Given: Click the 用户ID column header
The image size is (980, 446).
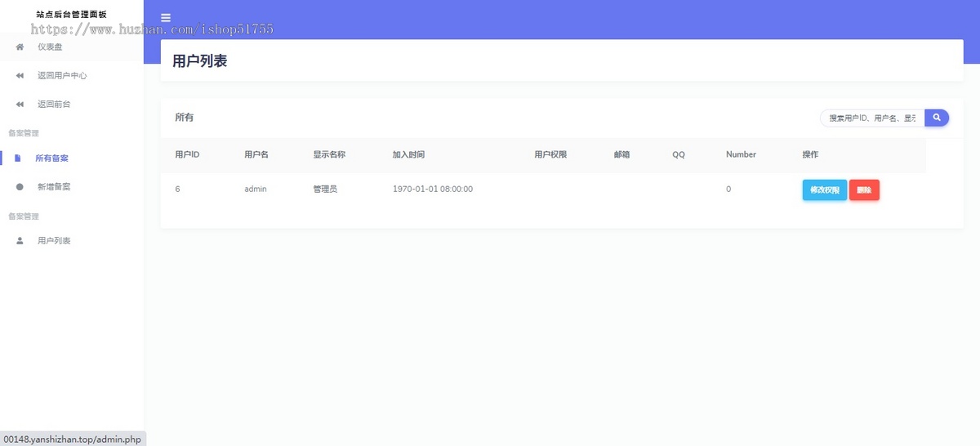Looking at the screenshot, I should pos(187,154).
